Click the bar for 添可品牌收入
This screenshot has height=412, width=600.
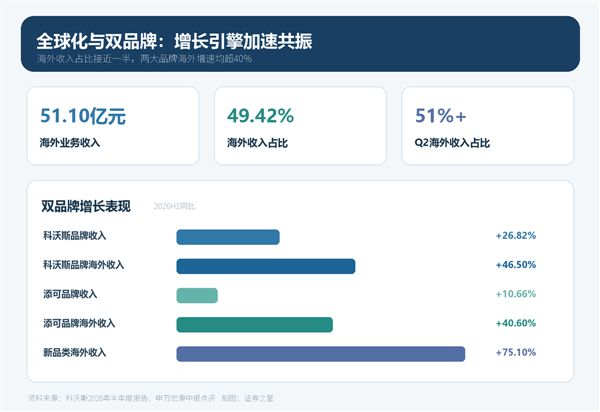(197, 295)
